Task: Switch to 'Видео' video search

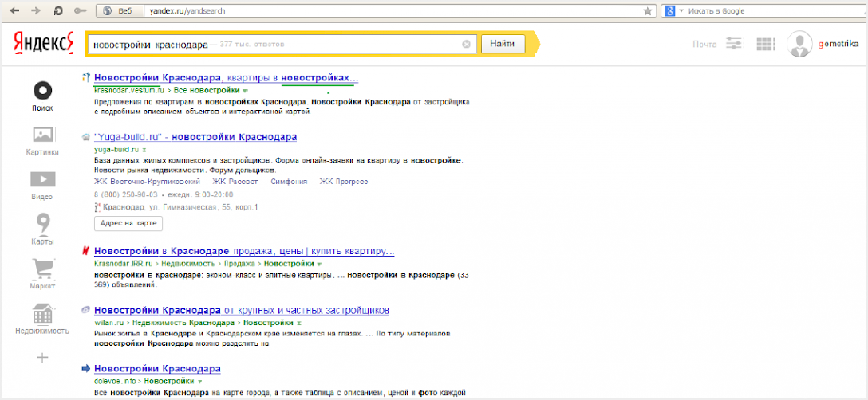Action: (42, 186)
